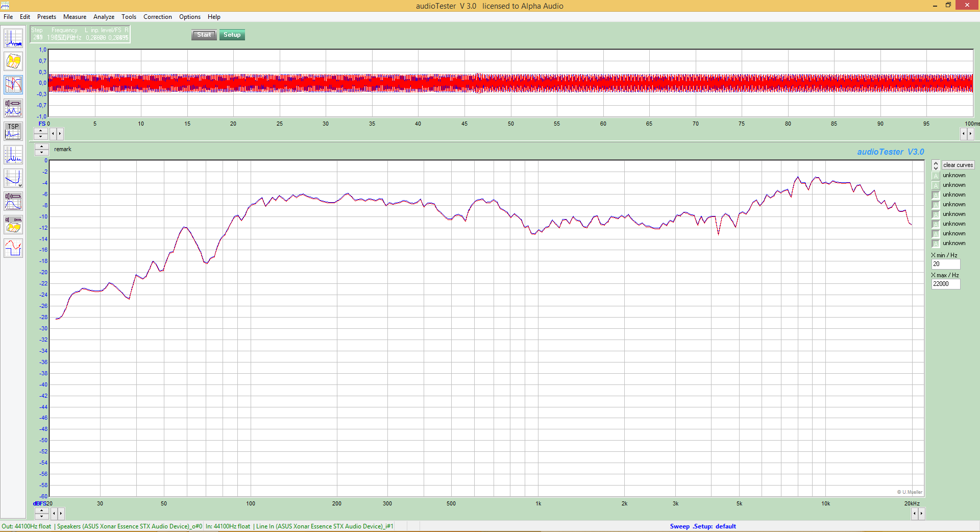
Task: Click left arrow near 20 Hz axis start
Action: (54, 514)
